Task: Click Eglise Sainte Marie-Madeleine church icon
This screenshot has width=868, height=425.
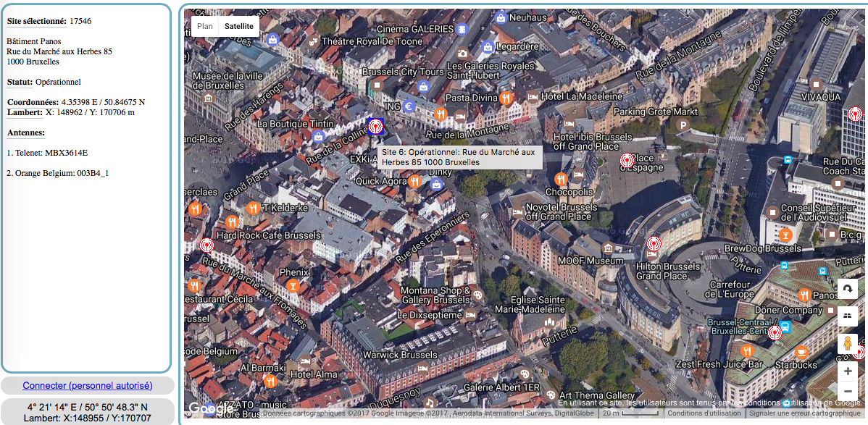Action: [x=549, y=321]
